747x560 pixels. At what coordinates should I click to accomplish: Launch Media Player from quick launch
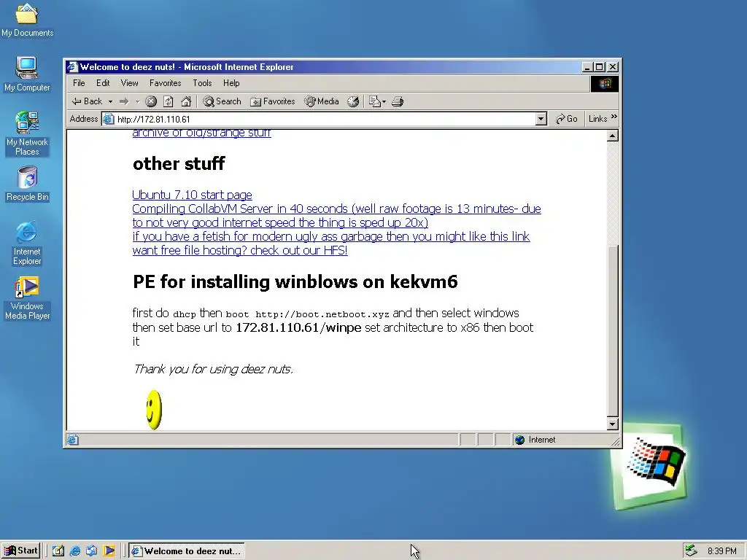coord(109,551)
